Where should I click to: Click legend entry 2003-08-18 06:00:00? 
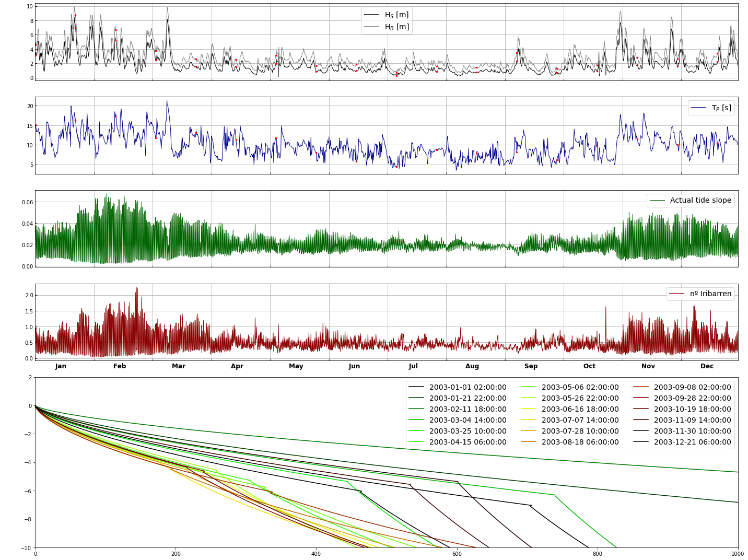(x=580, y=442)
